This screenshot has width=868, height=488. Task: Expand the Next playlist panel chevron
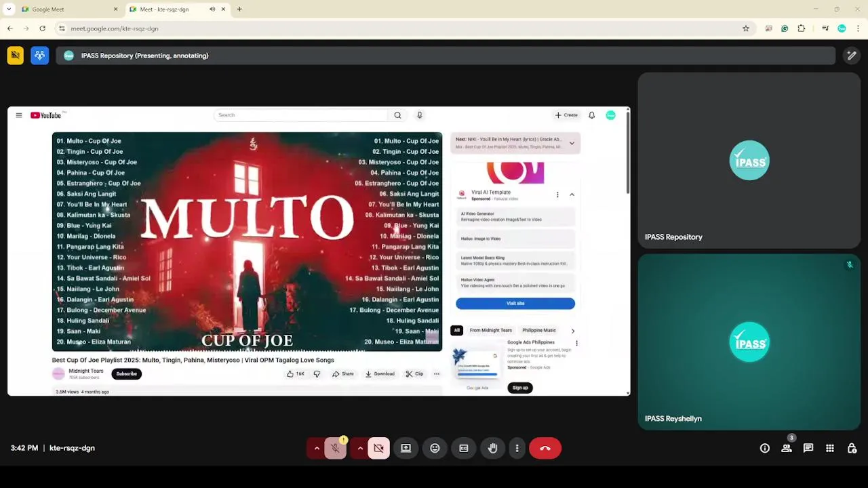click(x=572, y=143)
